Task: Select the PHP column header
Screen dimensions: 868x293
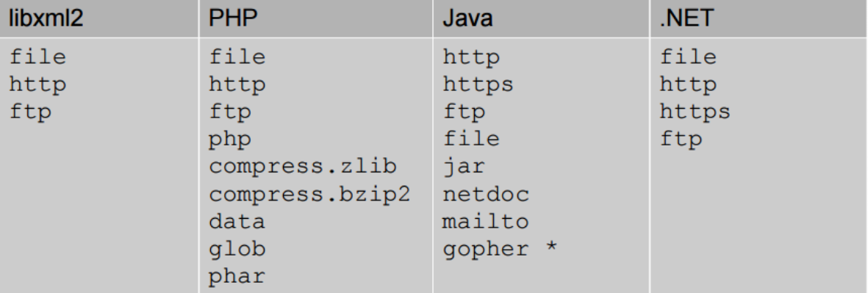Action: point(233,18)
